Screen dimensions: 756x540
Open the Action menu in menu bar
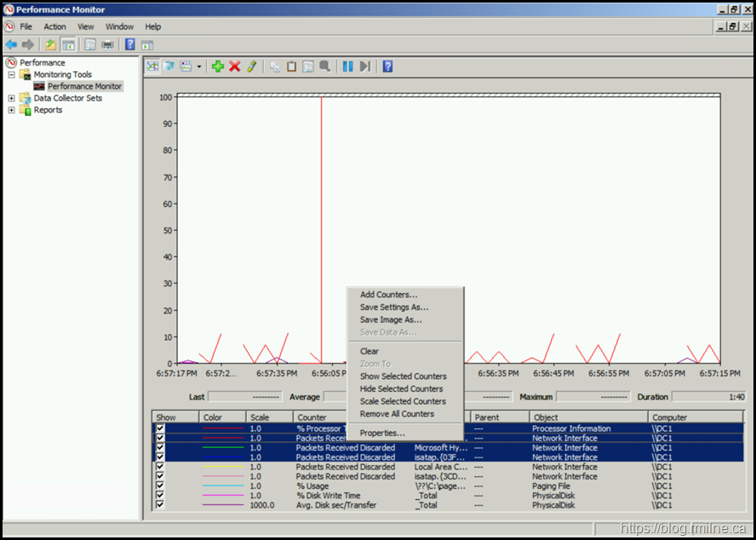54,26
